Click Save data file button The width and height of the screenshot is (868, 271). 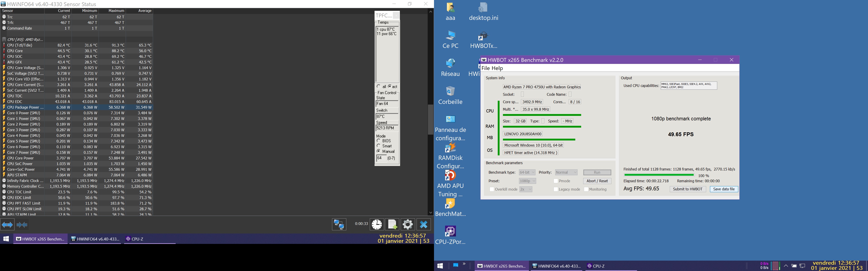tap(724, 189)
